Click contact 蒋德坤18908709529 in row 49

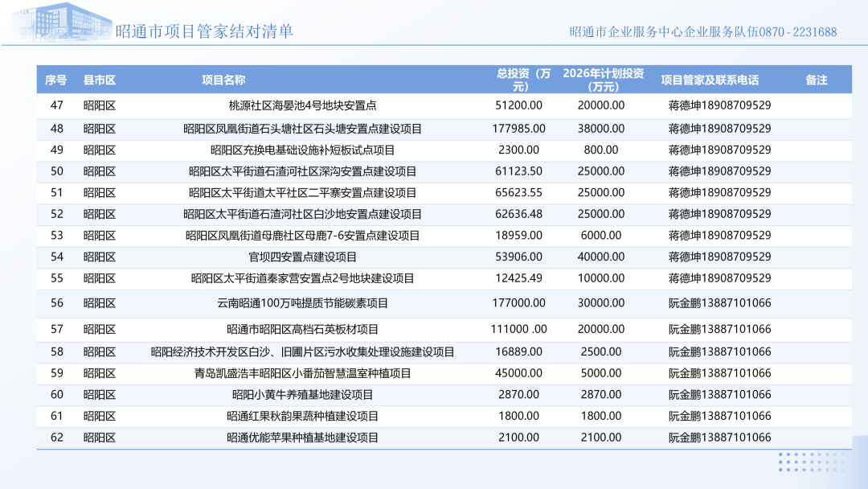tap(719, 150)
